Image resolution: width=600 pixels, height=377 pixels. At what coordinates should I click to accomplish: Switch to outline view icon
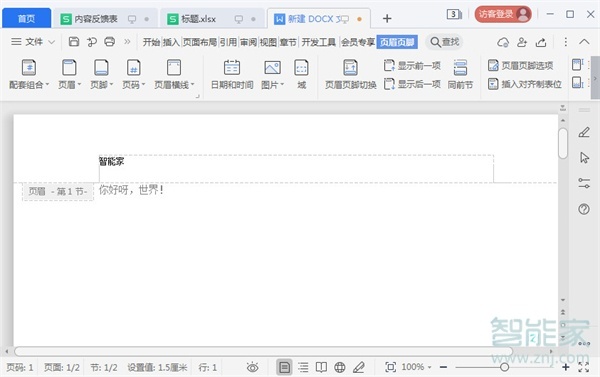coord(303,367)
